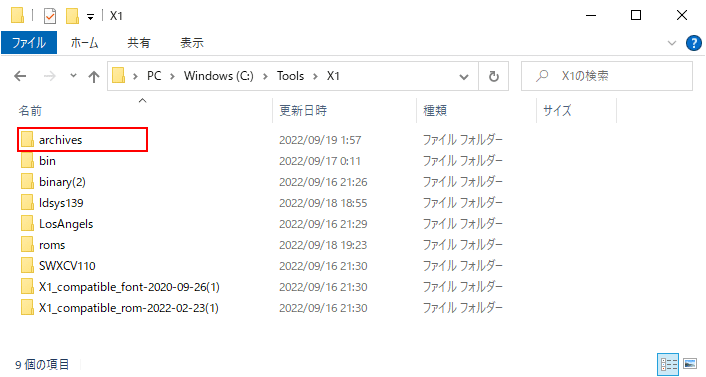Click the new folder quick-access icon
706x377 pixels.
click(x=72, y=16)
